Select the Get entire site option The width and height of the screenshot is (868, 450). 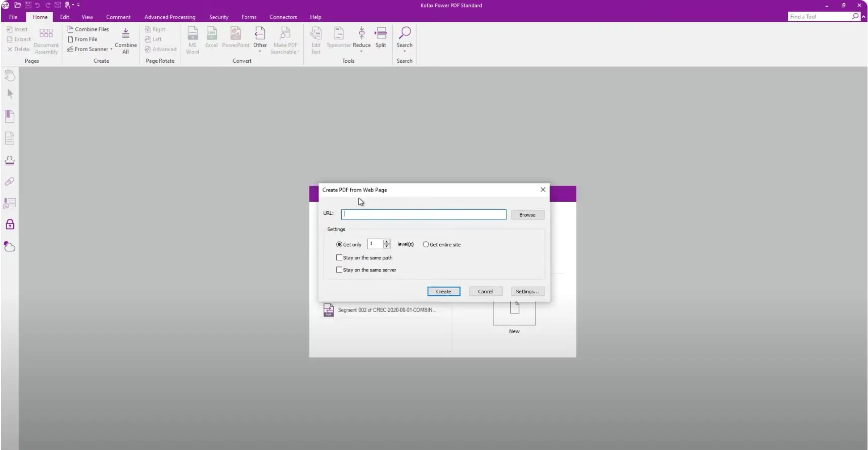tap(426, 245)
